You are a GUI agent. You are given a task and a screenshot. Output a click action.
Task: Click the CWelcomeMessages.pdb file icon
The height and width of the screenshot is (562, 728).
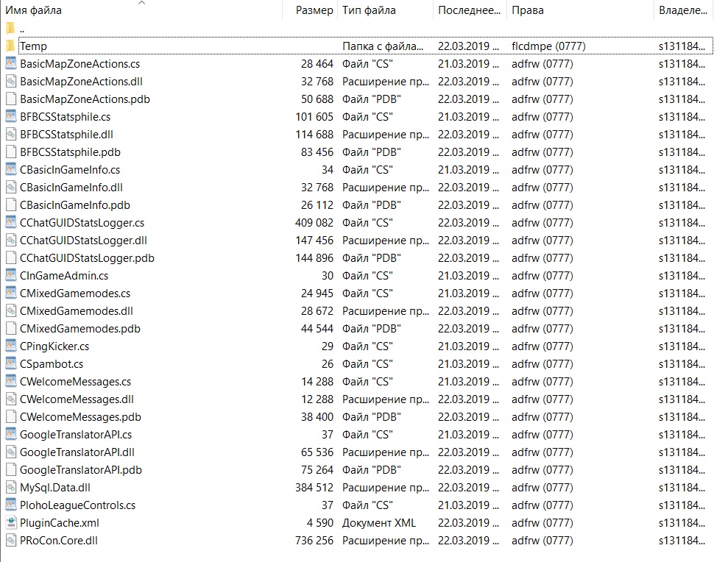tap(11, 417)
